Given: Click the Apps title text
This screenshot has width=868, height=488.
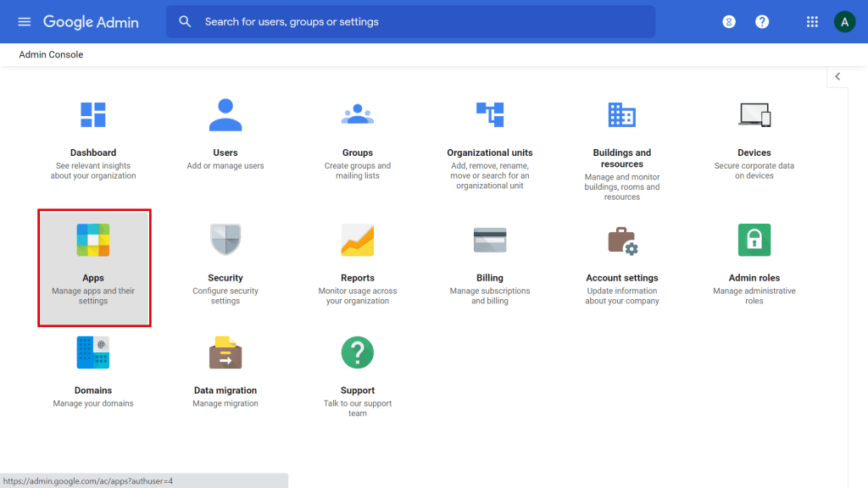Looking at the screenshot, I should pyautogui.click(x=93, y=278).
